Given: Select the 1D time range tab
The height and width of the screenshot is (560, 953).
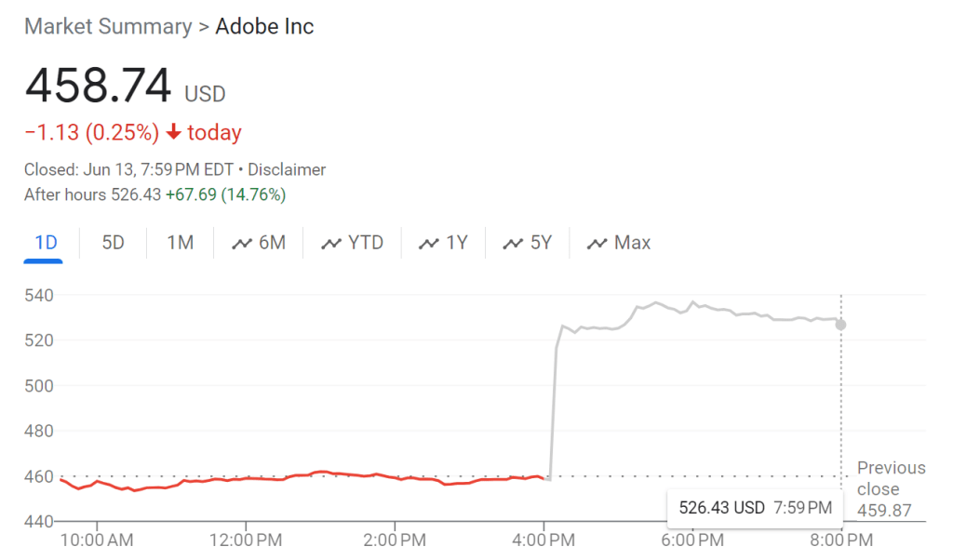Looking at the screenshot, I should [x=46, y=243].
